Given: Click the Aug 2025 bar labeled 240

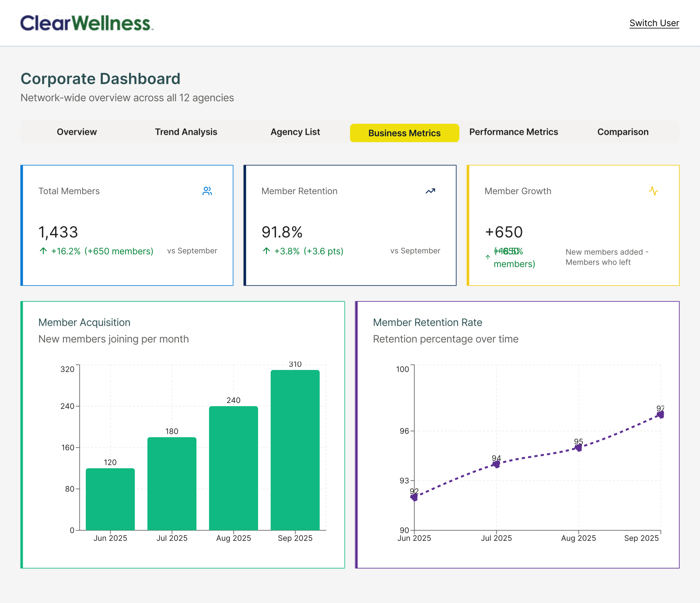Looking at the screenshot, I should (234, 468).
